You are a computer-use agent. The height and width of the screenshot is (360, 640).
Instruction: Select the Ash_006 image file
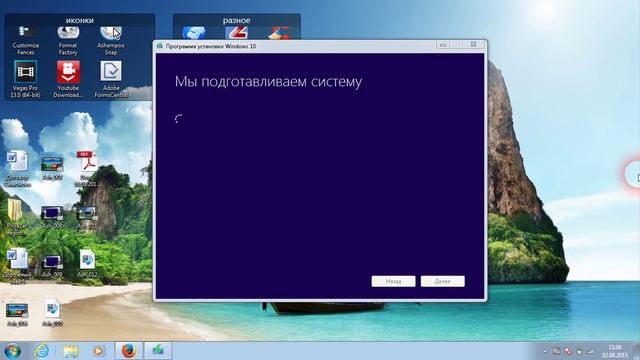[17, 314]
